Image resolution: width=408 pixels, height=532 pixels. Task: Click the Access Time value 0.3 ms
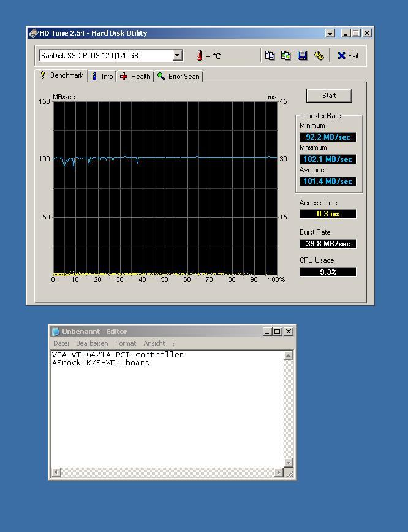click(328, 214)
